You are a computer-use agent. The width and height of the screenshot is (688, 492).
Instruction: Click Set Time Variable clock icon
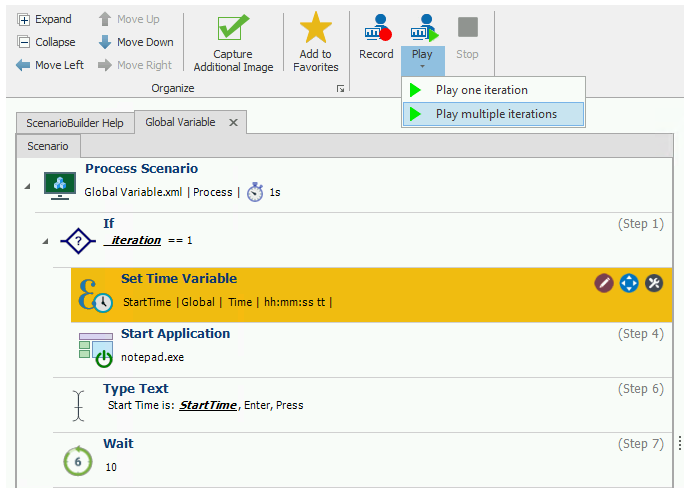(x=95, y=296)
